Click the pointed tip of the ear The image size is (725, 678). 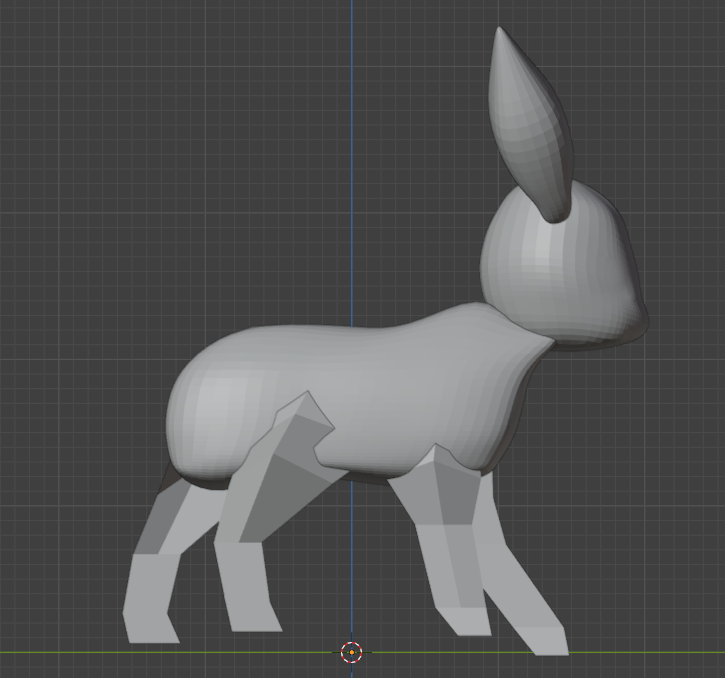(x=500, y=34)
